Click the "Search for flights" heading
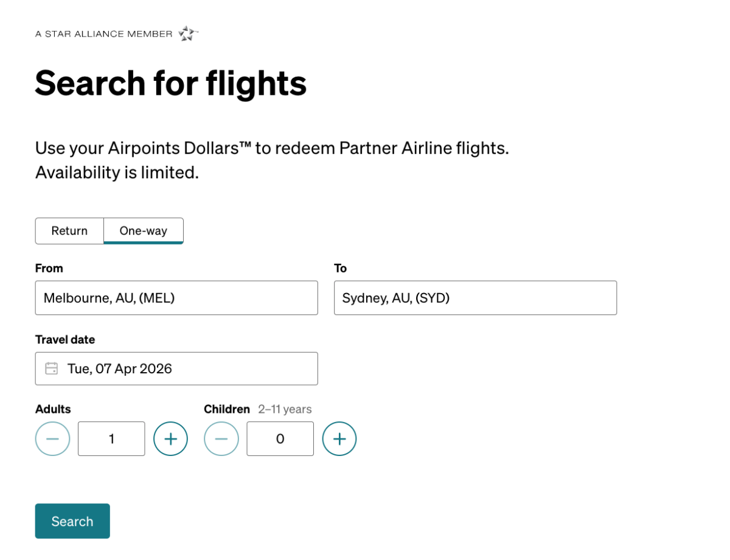This screenshot has height=560, width=730. pyautogui.click(x=170, y=83)
